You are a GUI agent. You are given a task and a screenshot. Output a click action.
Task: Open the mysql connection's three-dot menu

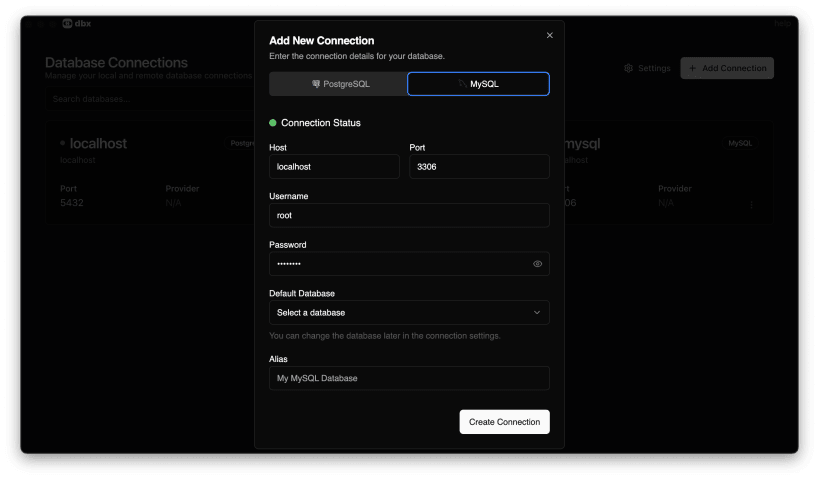pyautogui.click(x=751, y=203)
